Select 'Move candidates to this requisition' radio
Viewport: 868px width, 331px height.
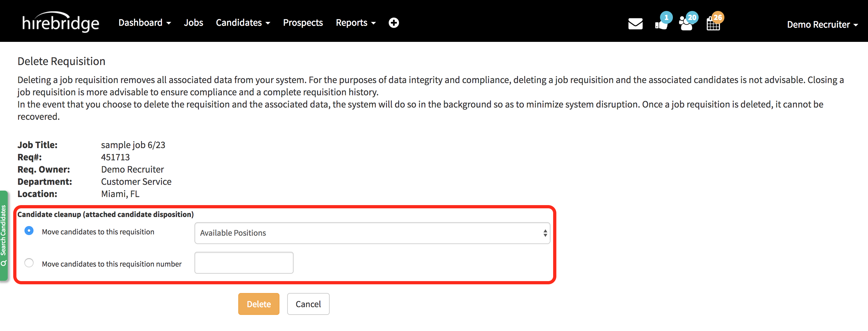(x=29, y=231)
